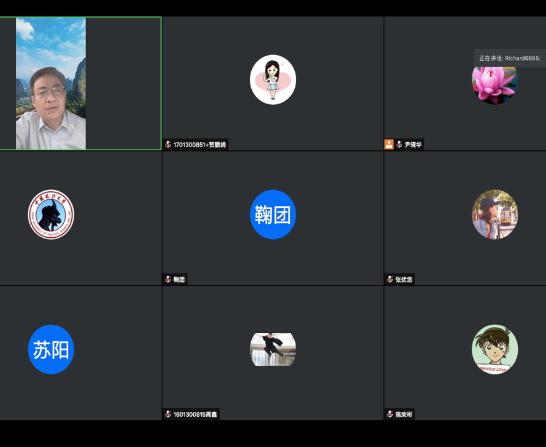
Task: Click the speaking man's video feed
Action: click(x=51, y=84)
